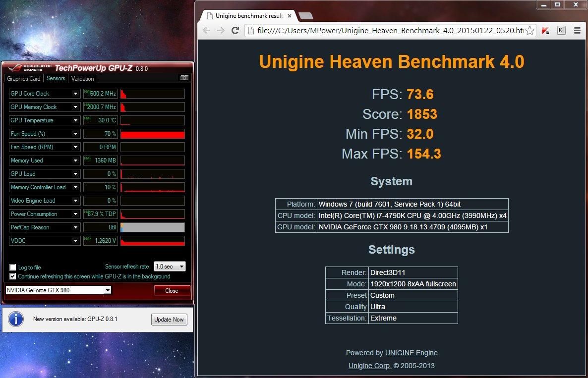Maximize the Chrome window
The width and height of the screenshot is (588, 378).
(557, 4)
